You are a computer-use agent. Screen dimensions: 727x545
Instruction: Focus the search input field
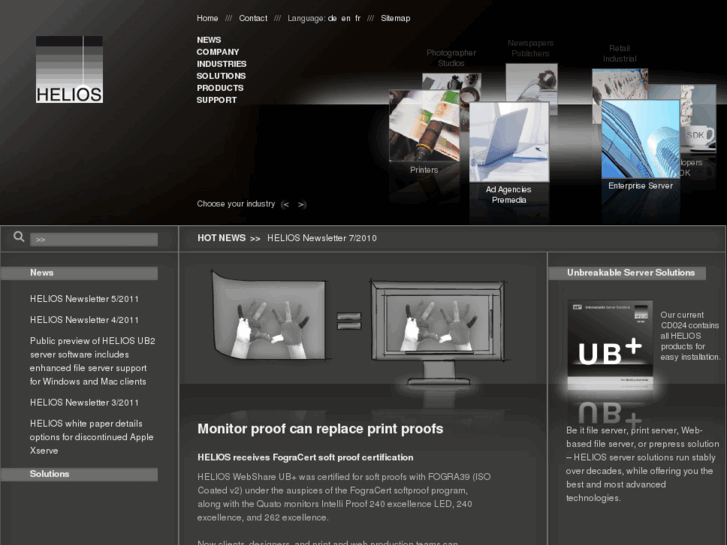(x=94, y=239)
